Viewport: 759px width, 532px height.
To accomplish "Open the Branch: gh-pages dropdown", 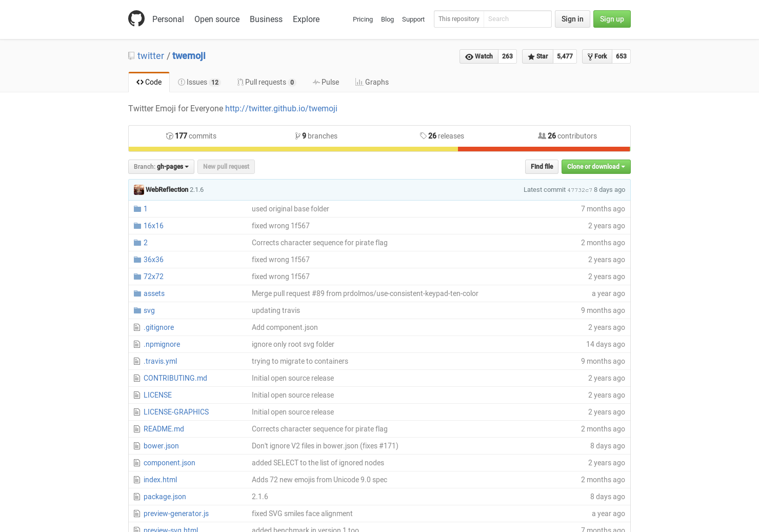I will coord(161,167).
